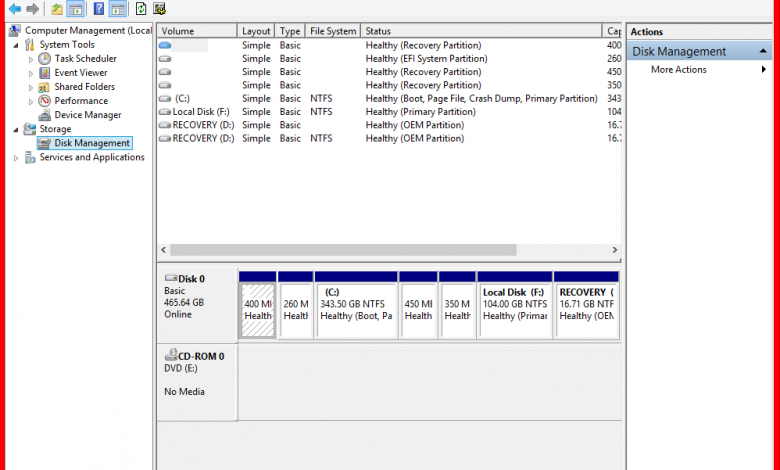
Task: Select Disk Management label in tree
Action: pyautogui.click(x=92, y=143)
